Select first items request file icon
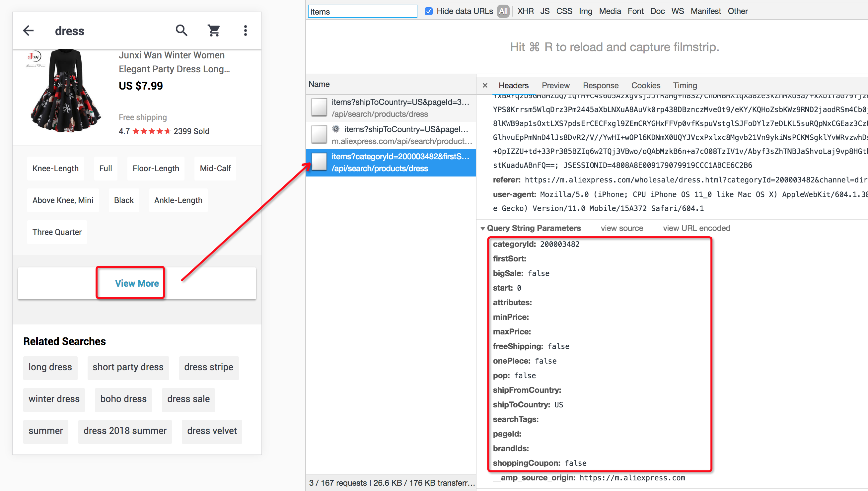 [319, 107]
